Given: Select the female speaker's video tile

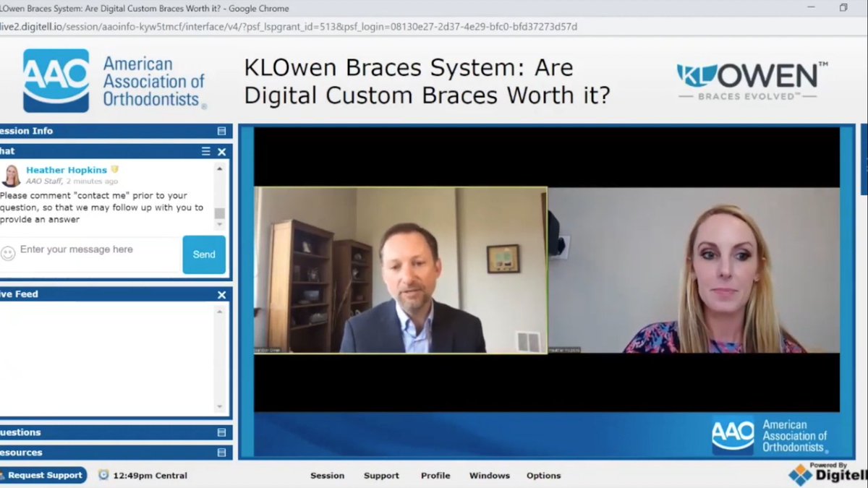Looking at the screenshot, I should click(694, 270).
